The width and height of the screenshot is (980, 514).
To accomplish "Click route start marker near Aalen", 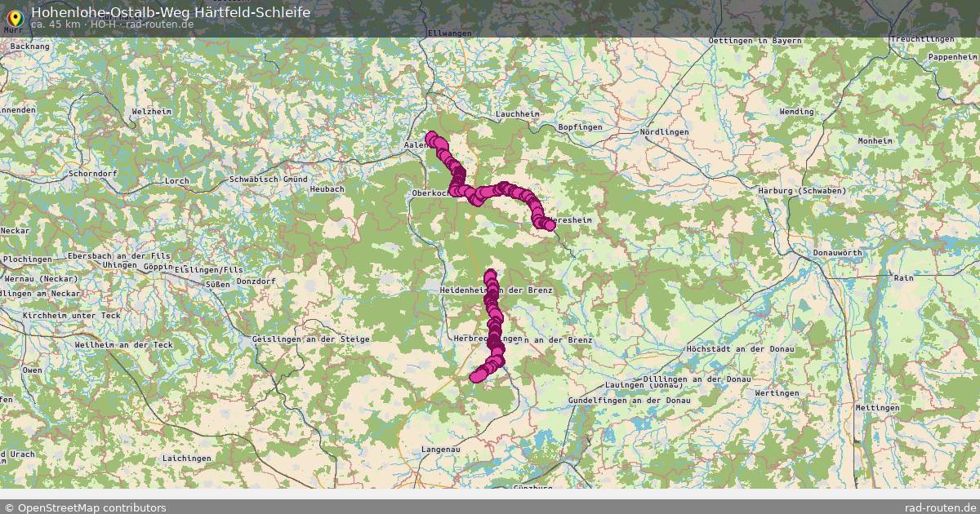I will tap(432, 138).
